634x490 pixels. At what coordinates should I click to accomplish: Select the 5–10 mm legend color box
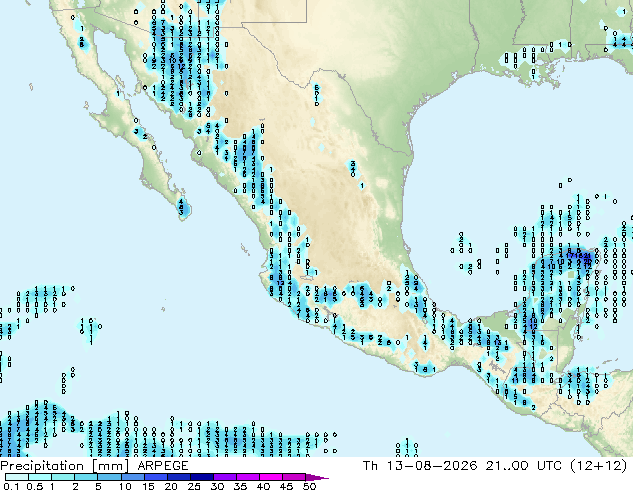coord(109,477)
